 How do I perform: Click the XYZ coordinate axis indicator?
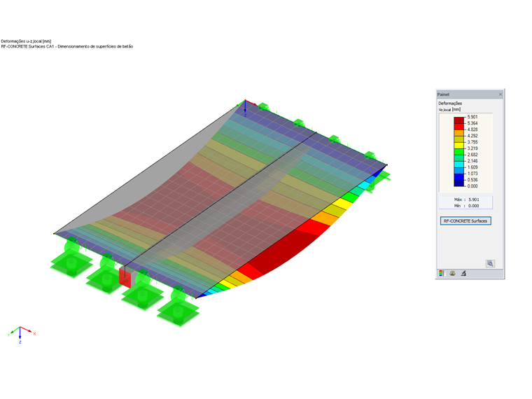[21, 335]
